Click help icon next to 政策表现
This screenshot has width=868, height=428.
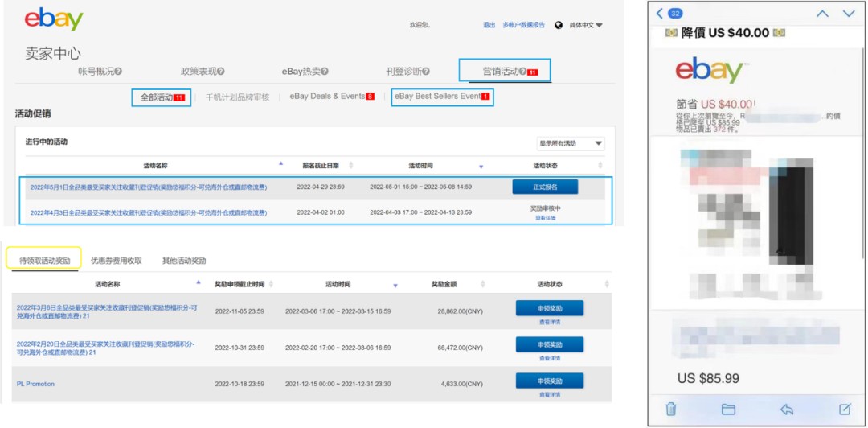point(221,72)
